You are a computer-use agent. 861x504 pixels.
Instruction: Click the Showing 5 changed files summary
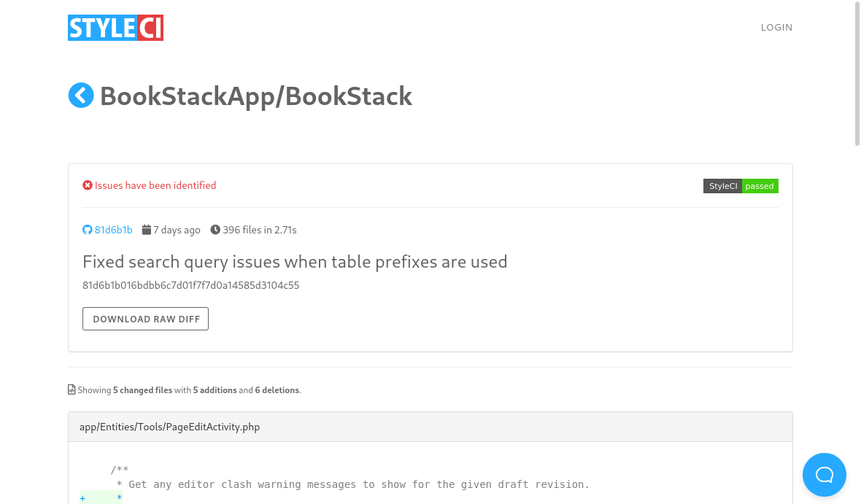click(190, 390)
